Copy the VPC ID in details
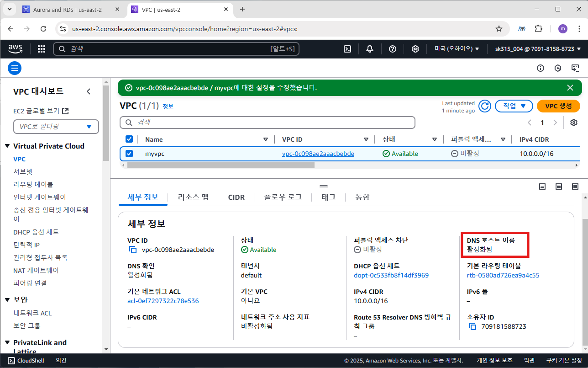Image resolution: width=588 pixels, height=368 pixels. (133, 250)
